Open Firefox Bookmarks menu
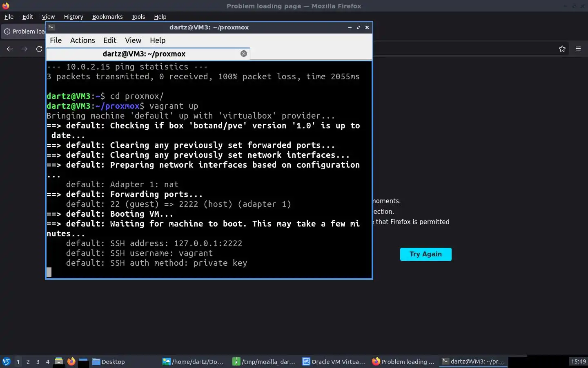The image size is (588, 368). coord(107,17)
